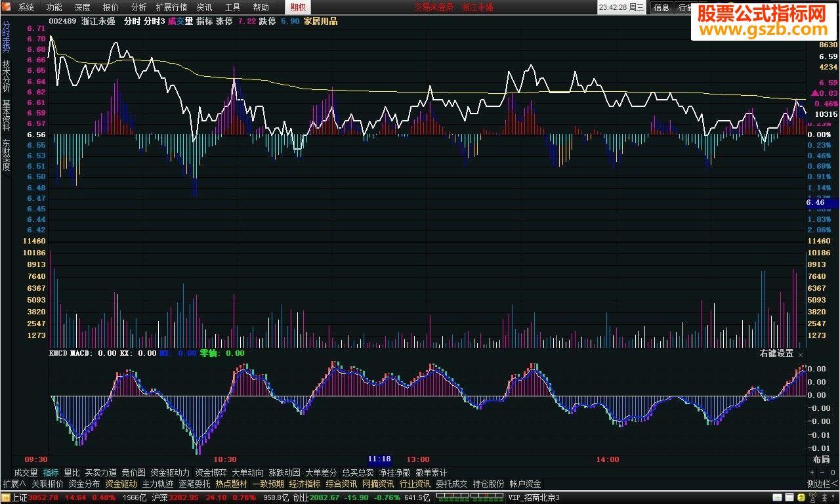This screenshot has width=840, height=504.
Task: Open the 功能 menu
Action: click(54, 7)
